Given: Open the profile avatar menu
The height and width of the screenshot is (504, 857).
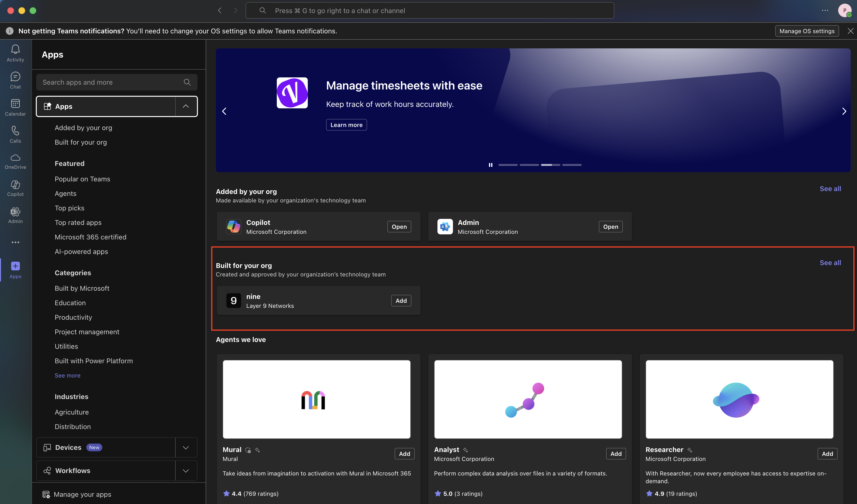Looking at the screenshot, I should (845, 11).
